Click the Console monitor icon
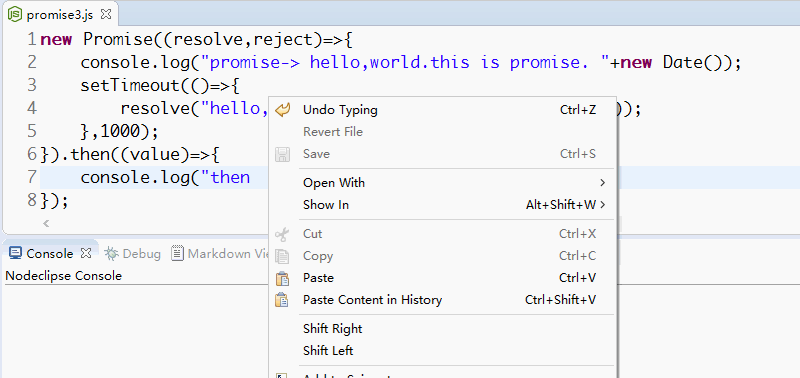Screen dimensions: 800x378 click(x=16, y=253)
